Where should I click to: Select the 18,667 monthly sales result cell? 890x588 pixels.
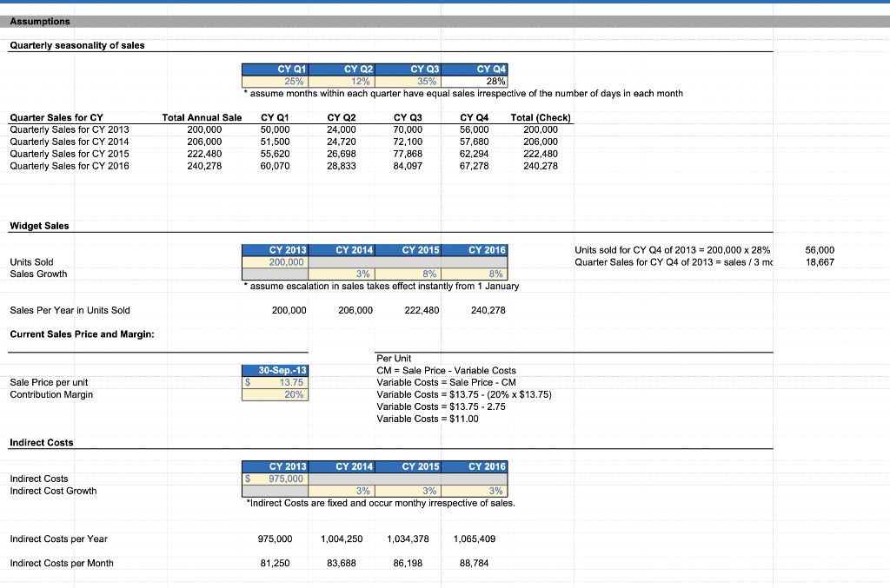click(820, 262)
